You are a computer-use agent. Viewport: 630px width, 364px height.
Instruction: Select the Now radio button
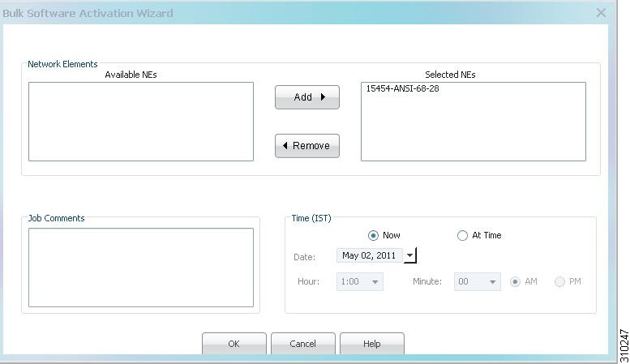coord(373,235)
